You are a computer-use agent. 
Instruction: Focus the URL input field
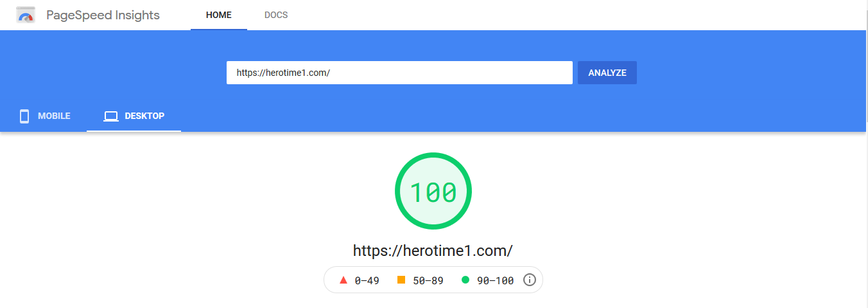click(x=399, y=73)
